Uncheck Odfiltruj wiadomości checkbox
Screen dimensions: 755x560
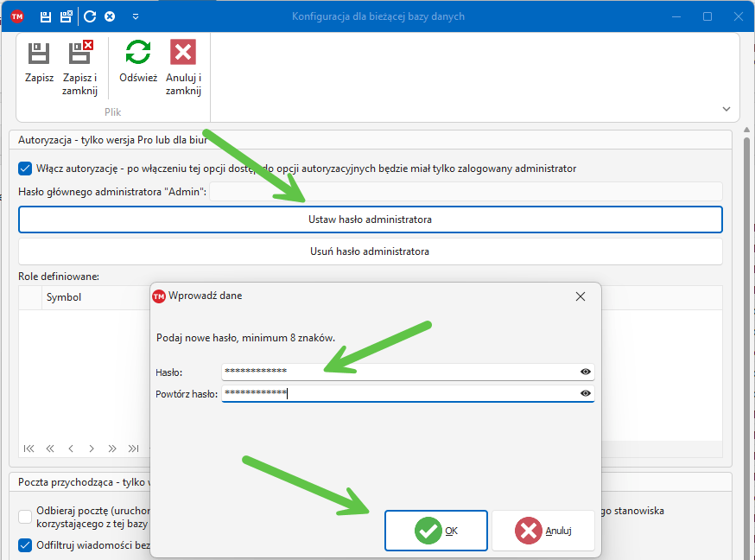tap(25, 545)
